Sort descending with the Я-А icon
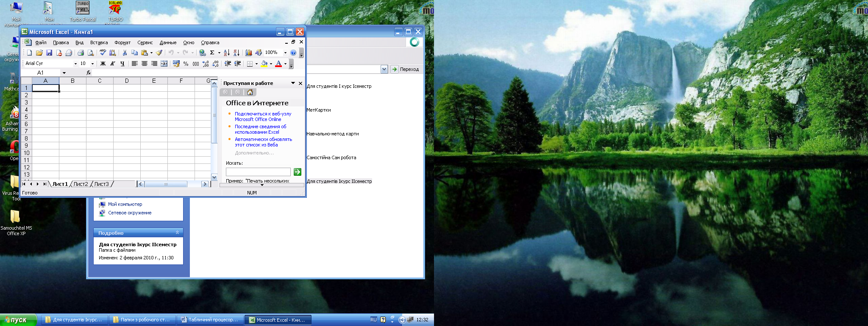The width and height of the screenshot is (868, 326). [236, 53]
